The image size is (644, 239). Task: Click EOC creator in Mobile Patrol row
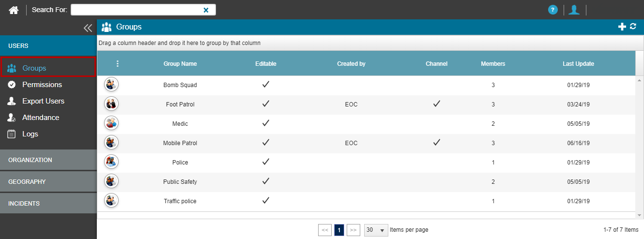[x=351, y=143]
